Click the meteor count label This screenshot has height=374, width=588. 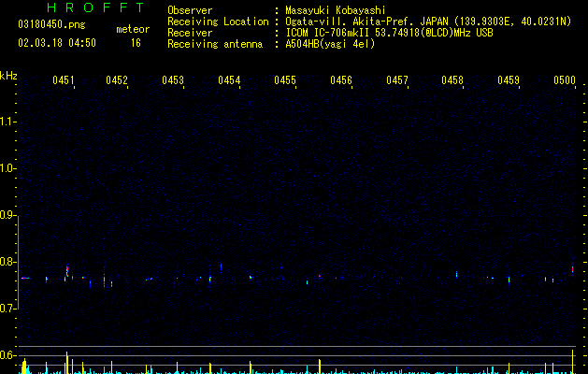pos(133,29)
